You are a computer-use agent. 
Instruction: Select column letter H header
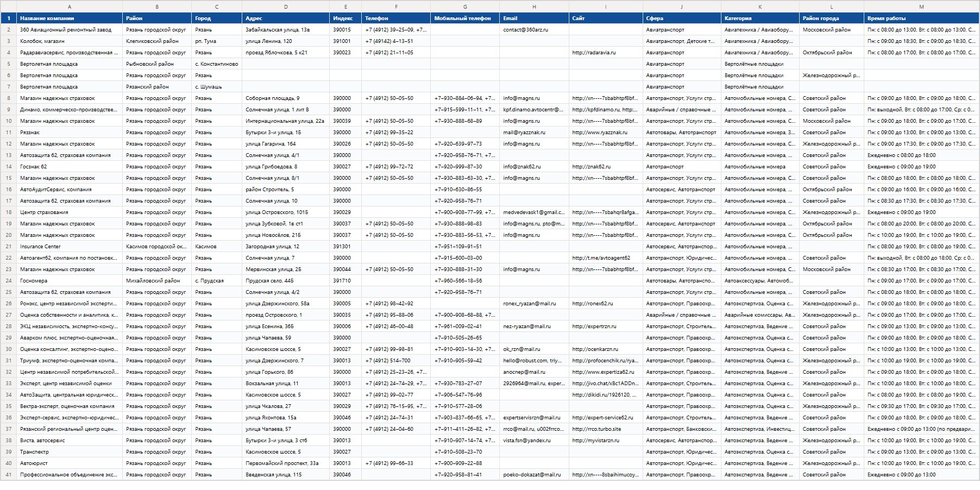(x=534, y=7)
